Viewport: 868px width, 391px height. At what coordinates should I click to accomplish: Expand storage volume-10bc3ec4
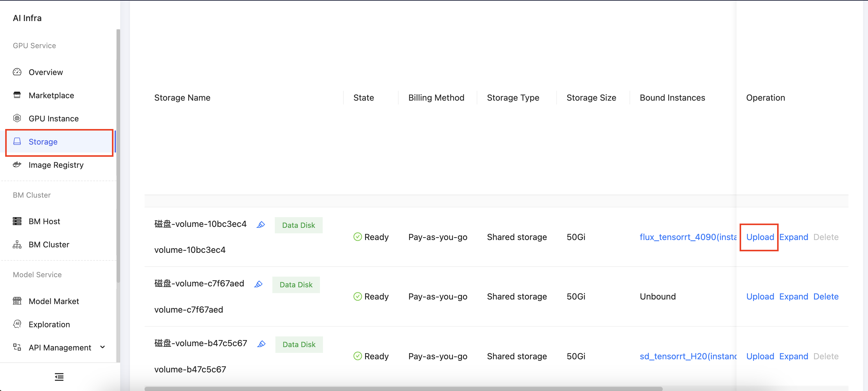(794, 237)
